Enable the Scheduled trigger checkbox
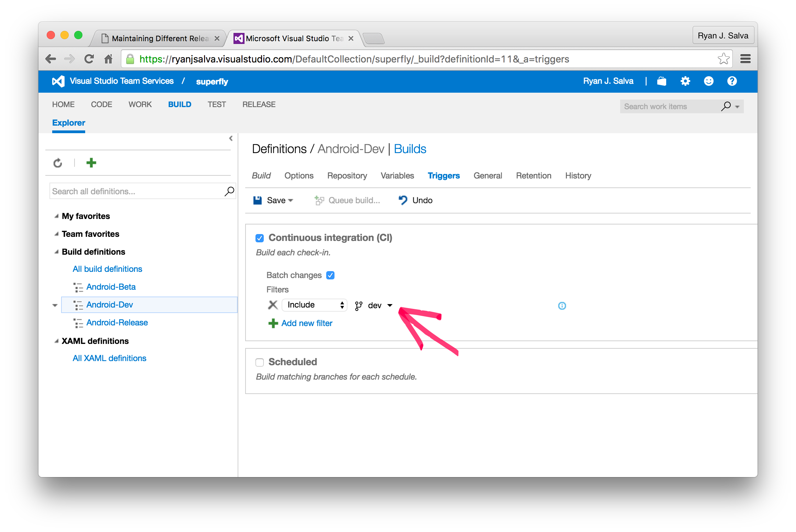Screen dimensions: 796x532 coord(260,362)
